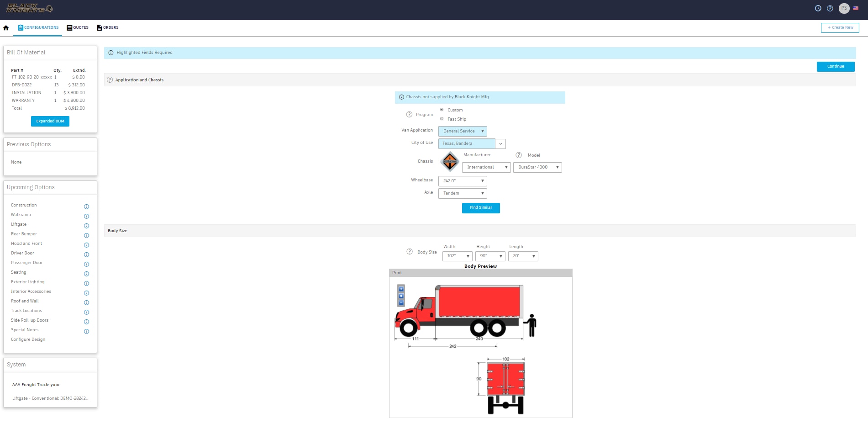Click the US flag language icon
Viewport: 868px width, 424px height.
pos(856,8)
